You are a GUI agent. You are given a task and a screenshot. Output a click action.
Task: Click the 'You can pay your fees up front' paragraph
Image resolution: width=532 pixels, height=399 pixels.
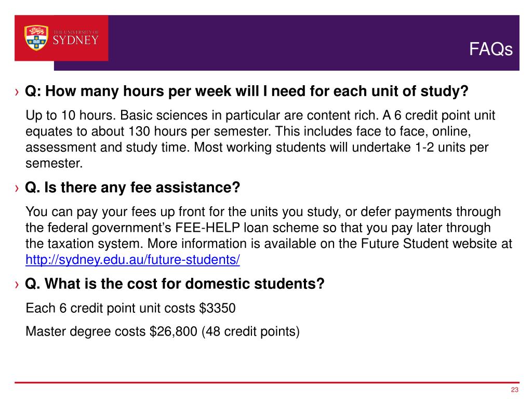coord(268,228)
